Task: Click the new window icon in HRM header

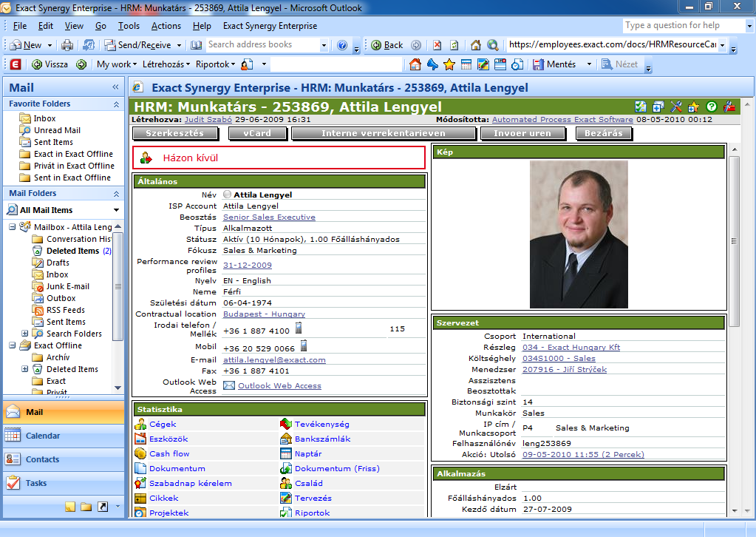Action: coord(658,107)
